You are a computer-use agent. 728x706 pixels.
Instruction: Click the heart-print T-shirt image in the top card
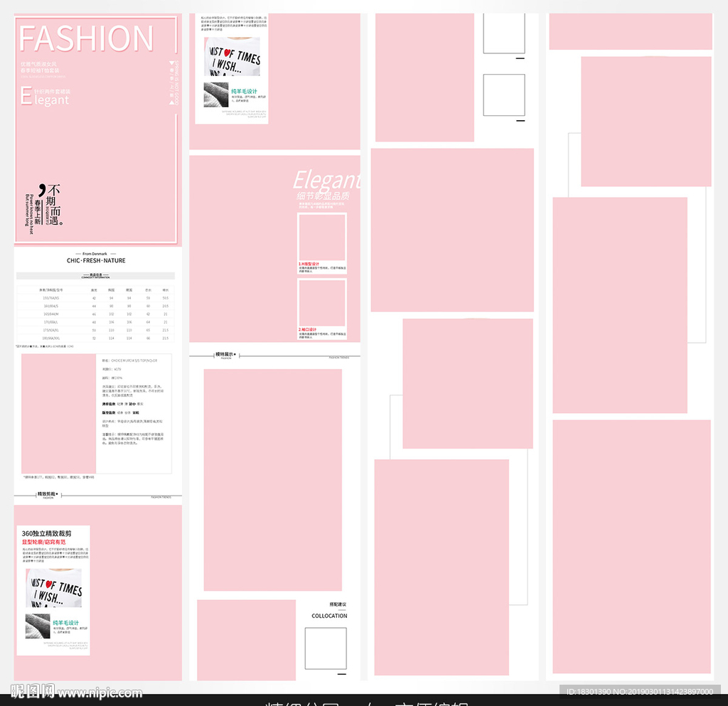(232, 57)
